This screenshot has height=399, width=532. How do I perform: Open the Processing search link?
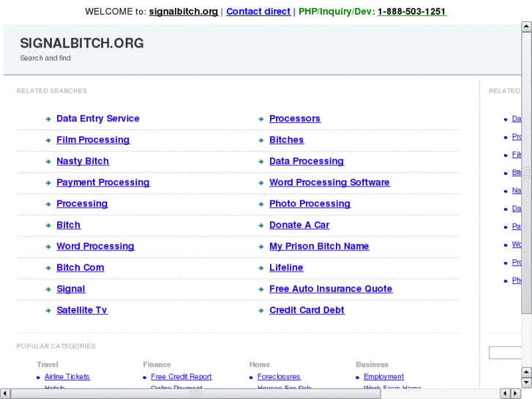(x=82, y=204)
